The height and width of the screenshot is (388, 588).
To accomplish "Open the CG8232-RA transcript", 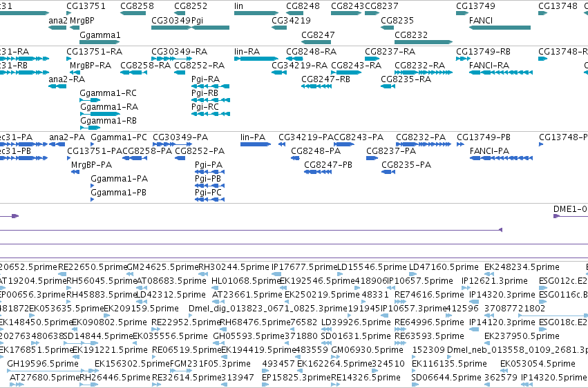I will click(424, 72).
